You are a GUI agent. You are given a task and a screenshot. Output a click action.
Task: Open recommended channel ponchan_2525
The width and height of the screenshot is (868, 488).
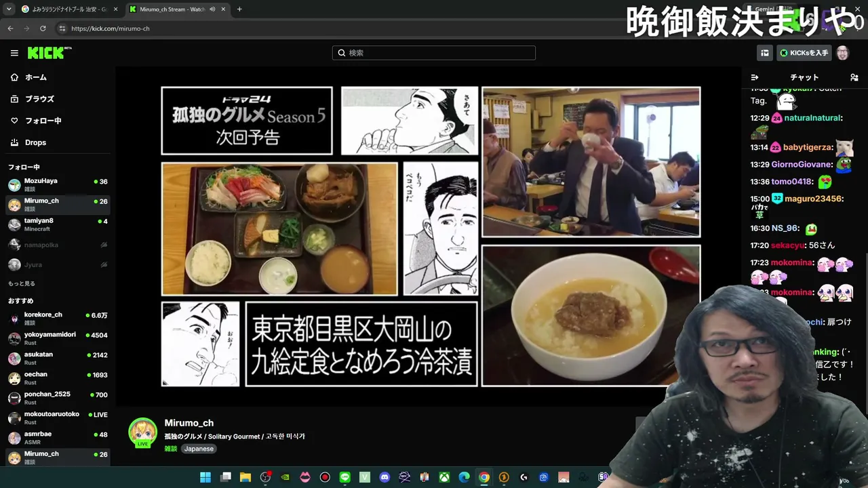(58, 397)
